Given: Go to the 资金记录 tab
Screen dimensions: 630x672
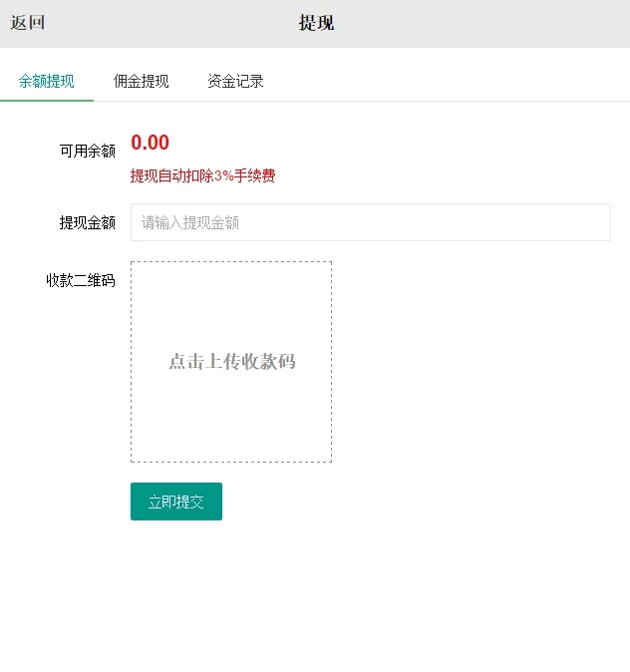Looking at the screenshot, I should (235, 82).
